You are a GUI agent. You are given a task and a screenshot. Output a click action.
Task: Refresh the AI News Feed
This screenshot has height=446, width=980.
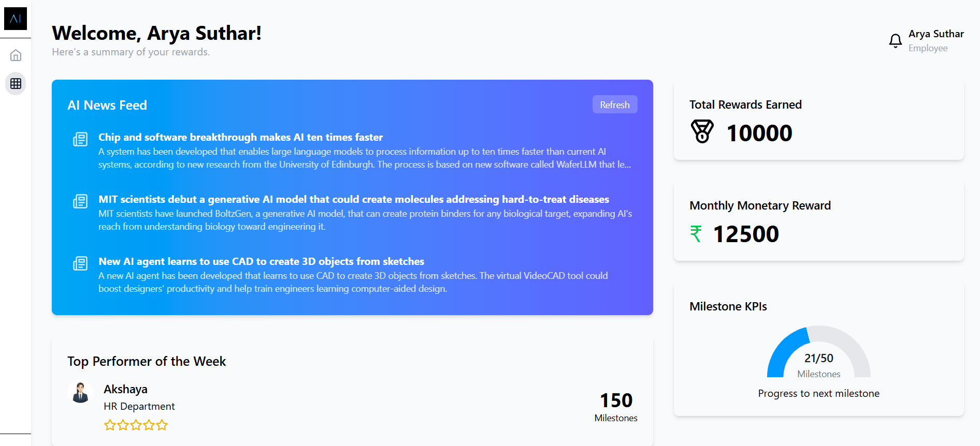pyautogui.click(x=615, y=104)
